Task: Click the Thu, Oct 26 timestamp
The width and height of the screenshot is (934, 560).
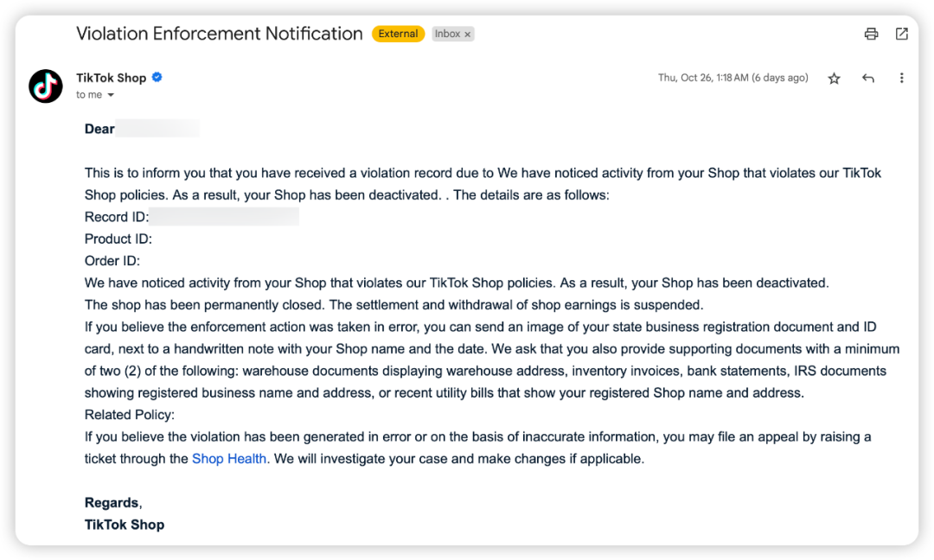Action: point(732,78)
